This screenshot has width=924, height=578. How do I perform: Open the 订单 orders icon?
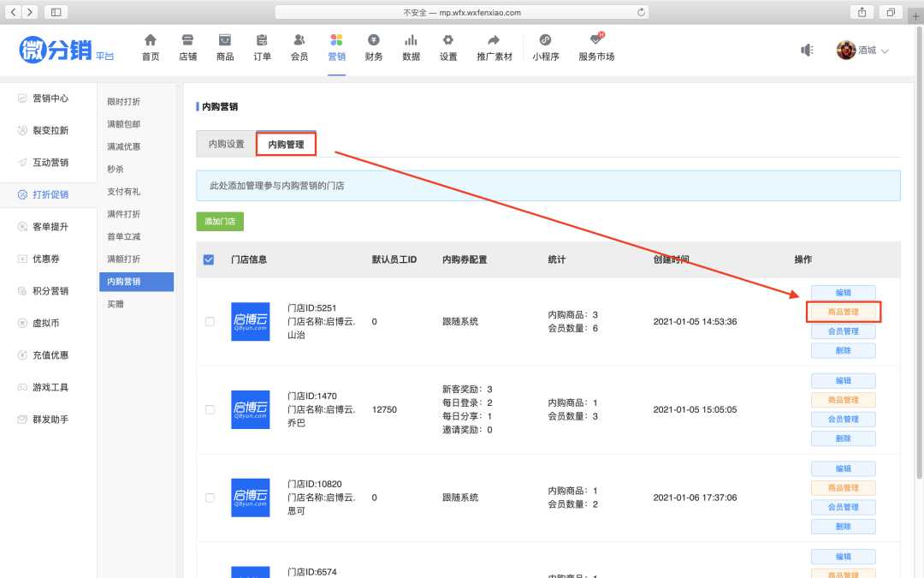(x=262, y=41)
